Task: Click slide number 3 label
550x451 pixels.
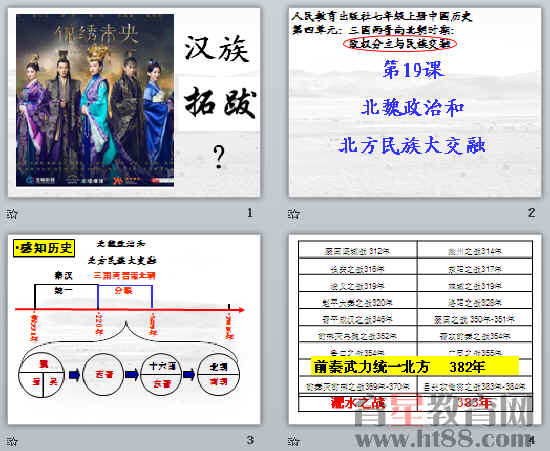Action: [x=250, y=439]
